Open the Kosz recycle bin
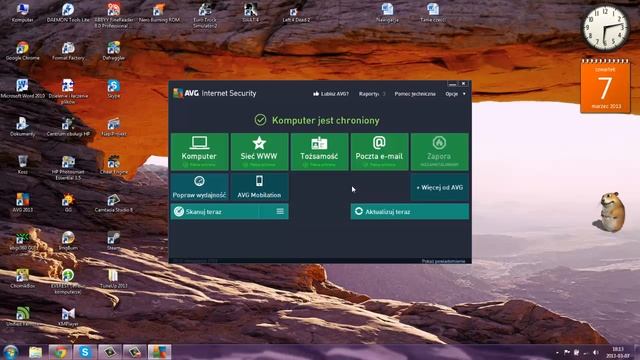Image resolution: width=640 pixels, height=360 pixels. [22, 164]
